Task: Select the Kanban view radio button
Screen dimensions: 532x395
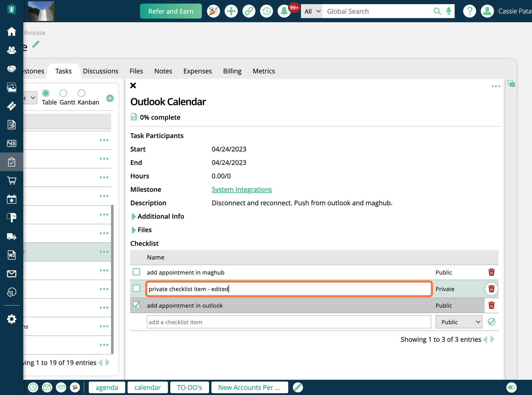Action: (x=81, y=93)
